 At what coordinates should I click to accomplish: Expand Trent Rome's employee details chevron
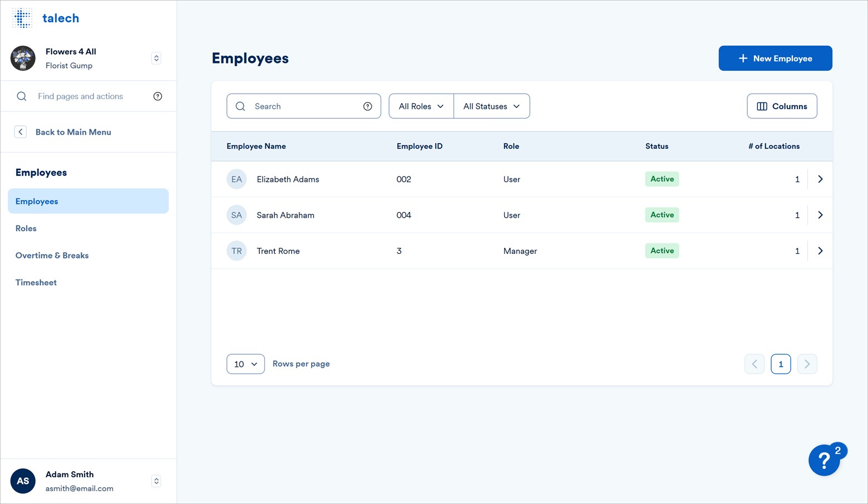pos(820,251)
